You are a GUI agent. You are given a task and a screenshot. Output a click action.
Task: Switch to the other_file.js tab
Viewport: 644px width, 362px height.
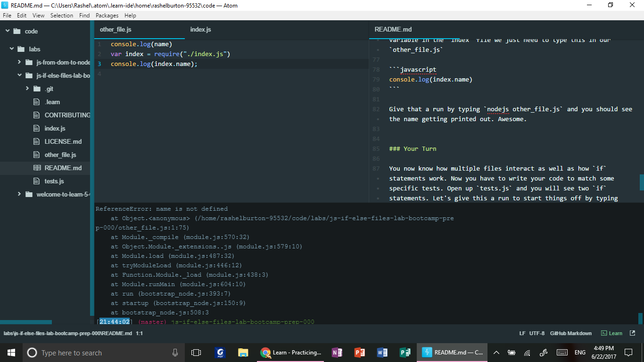coord(116,29)
